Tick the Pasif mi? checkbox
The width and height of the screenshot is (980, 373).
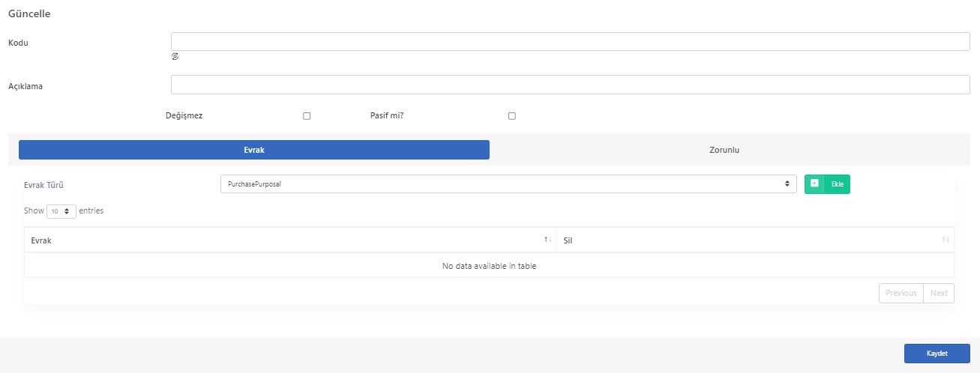(512, 116)
